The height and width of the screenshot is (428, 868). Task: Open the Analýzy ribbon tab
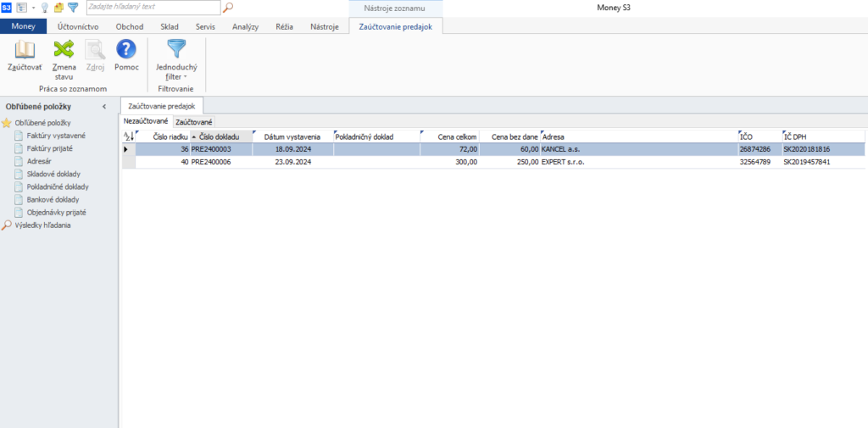[245, 26]
